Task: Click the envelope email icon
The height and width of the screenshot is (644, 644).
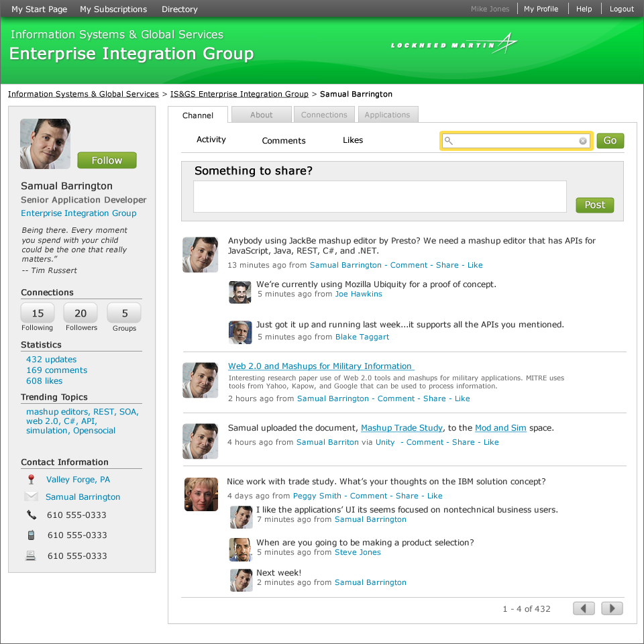Action: pos(32,496)
